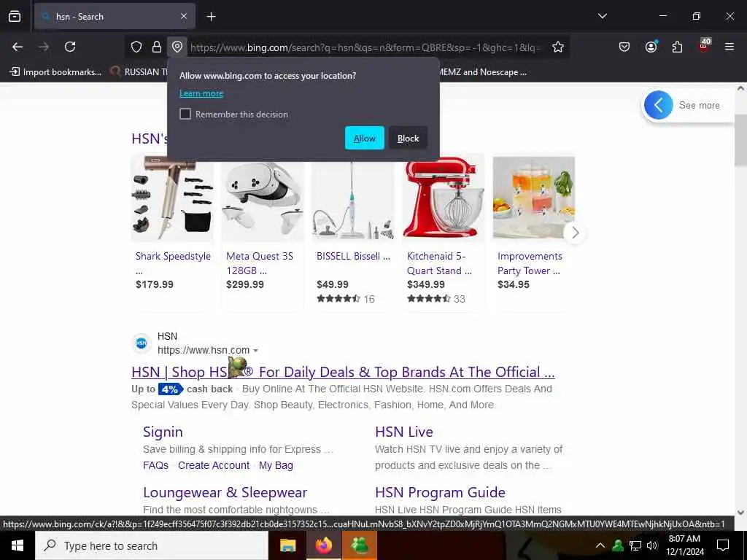Image resolution: width=747 pixels, height=560 pixels.
Task: Open the list all tabs chevron
Action: (x=602, y=16)
